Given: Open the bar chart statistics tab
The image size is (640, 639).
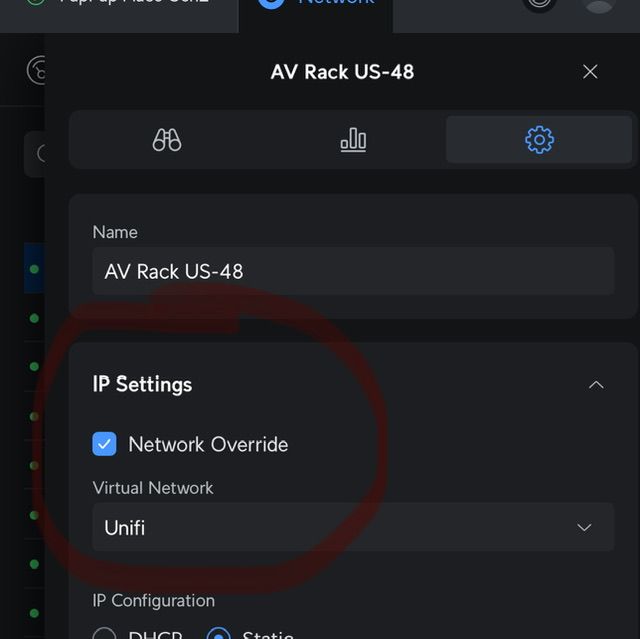Looking at the screenshot, I should coord(353,140).
